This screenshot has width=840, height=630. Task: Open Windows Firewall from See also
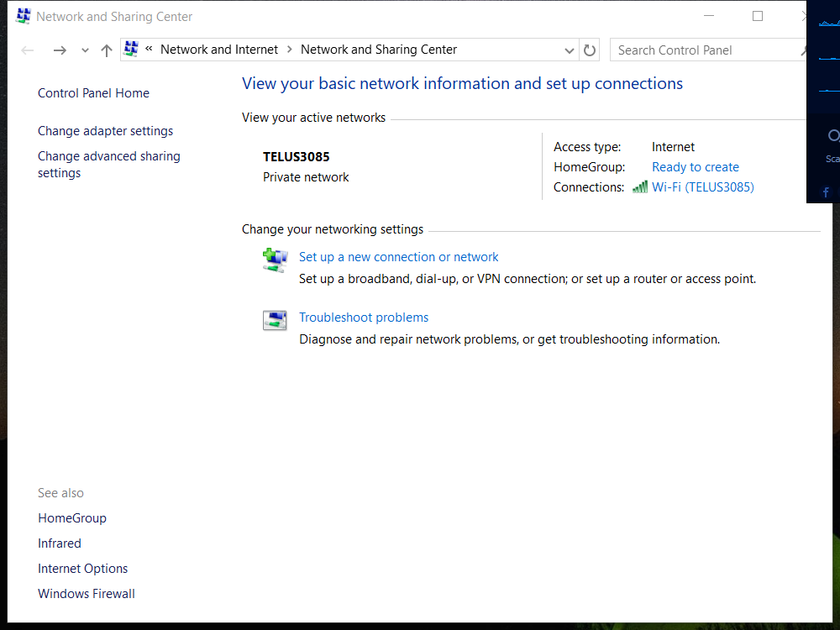[86, 594]
